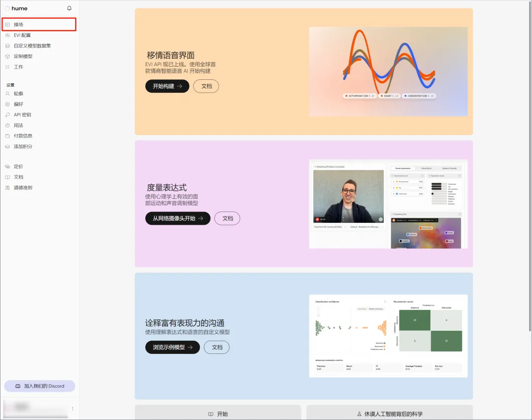Click the 从网络摄像头开始 button
This screenshot has height=420, width=532.
(x=178, y=218)
